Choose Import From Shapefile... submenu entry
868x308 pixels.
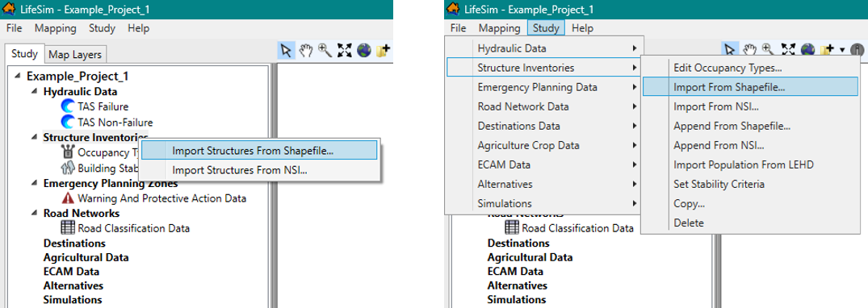tap(750, 87)
